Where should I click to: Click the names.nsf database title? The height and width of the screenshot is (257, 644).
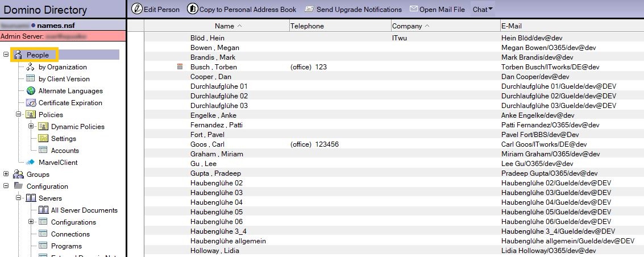pyautogui.click(x=56, y=26)
